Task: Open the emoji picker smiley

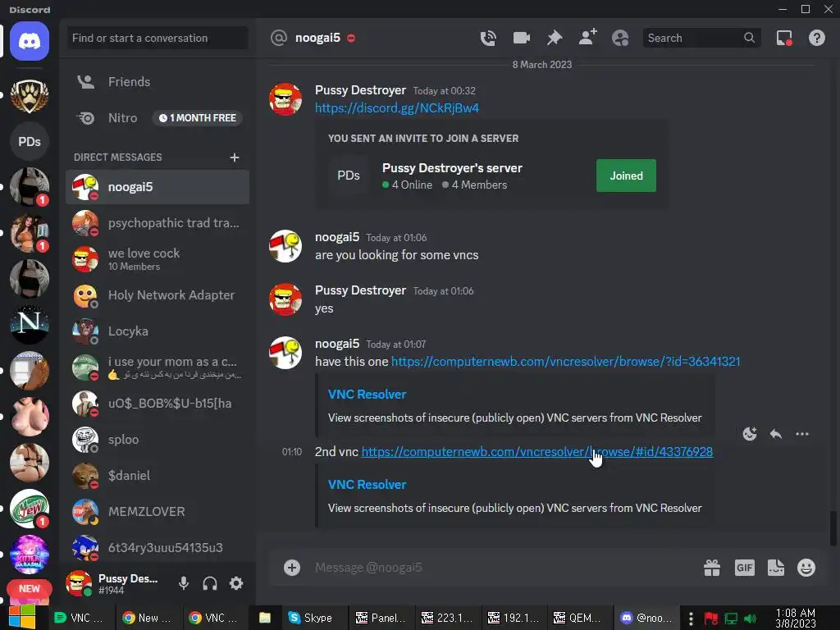Action: click(x=806, y=568)
